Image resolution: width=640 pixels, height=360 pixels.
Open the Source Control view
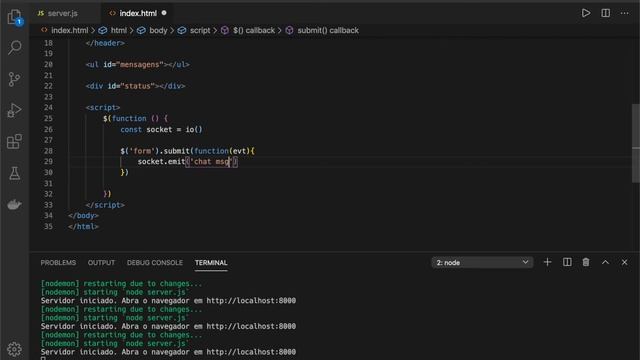click(15, 79)
